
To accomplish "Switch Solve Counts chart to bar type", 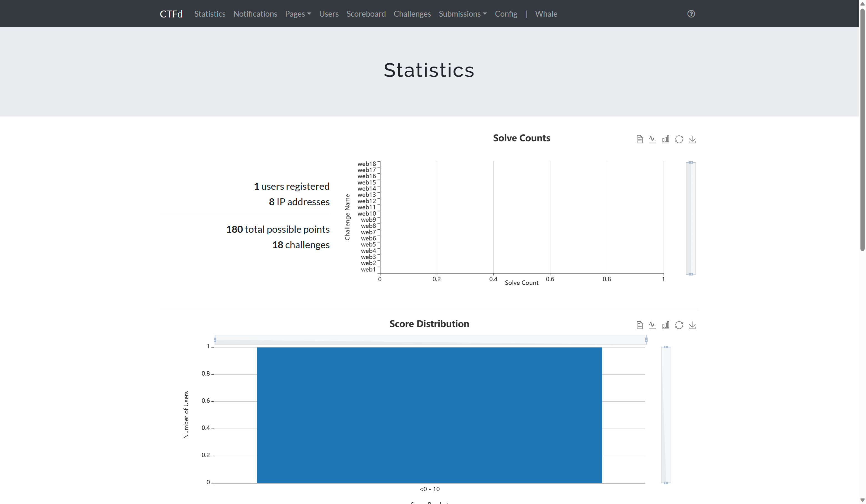I will point(666,140).
